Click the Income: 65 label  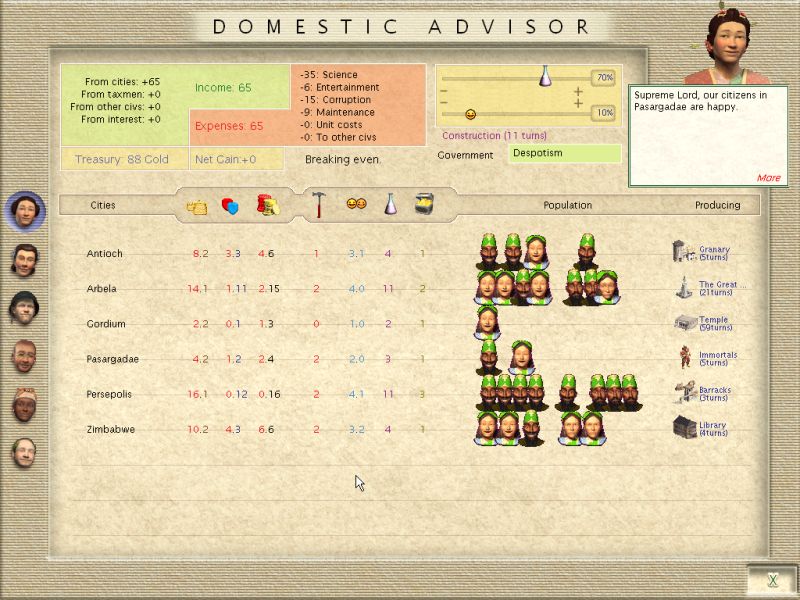coord(223,88)
